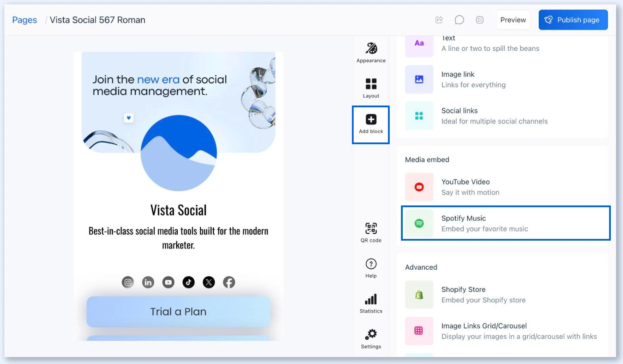The height and width of the screenshot is (364, 623).
Task: Click the Advanced section heading
Action: point(421,267)
